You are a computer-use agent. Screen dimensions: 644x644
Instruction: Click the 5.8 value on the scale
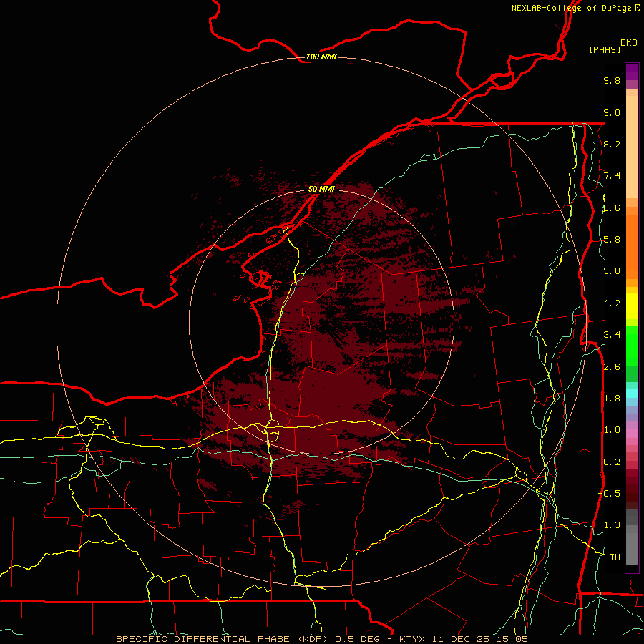click(x=612, y=240)
